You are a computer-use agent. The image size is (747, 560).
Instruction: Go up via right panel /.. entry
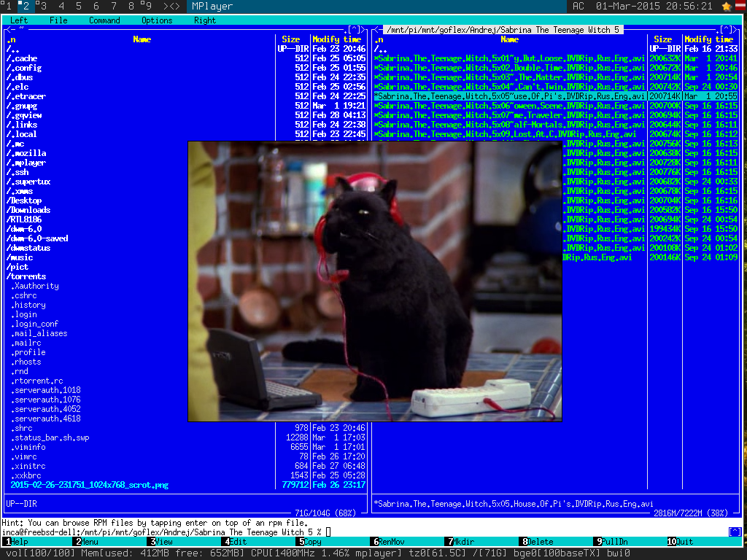tap(557, 49)
